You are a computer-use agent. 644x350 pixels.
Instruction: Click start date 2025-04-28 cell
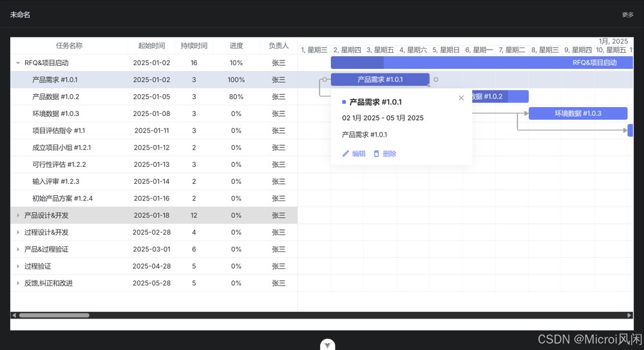(151, 266)
